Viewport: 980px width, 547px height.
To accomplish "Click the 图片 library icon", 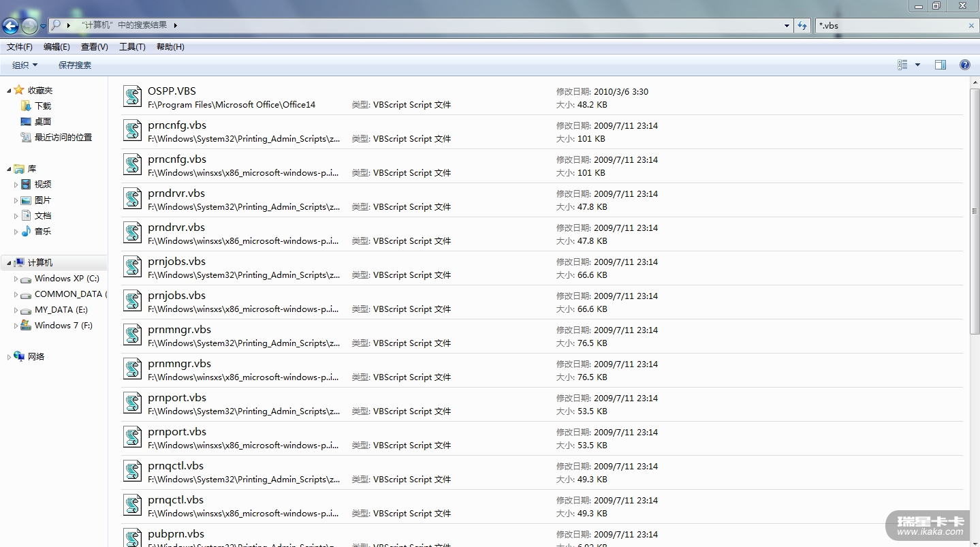I will [26, 200].
